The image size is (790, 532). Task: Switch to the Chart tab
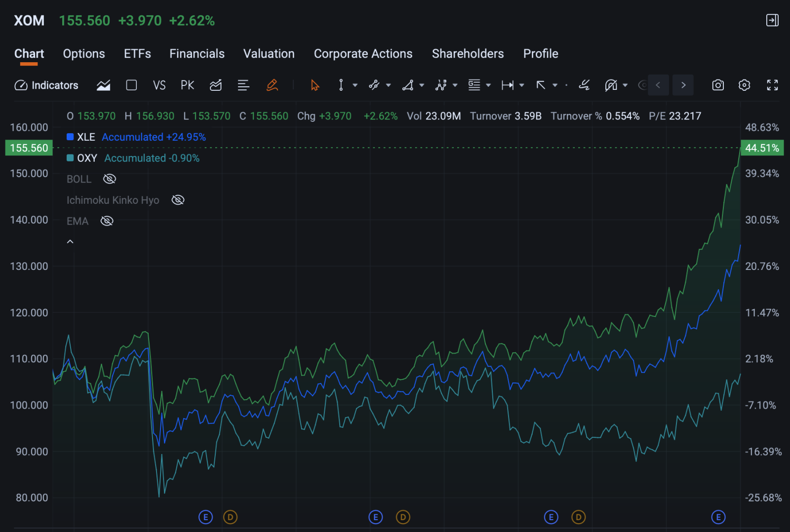point(29,54)
